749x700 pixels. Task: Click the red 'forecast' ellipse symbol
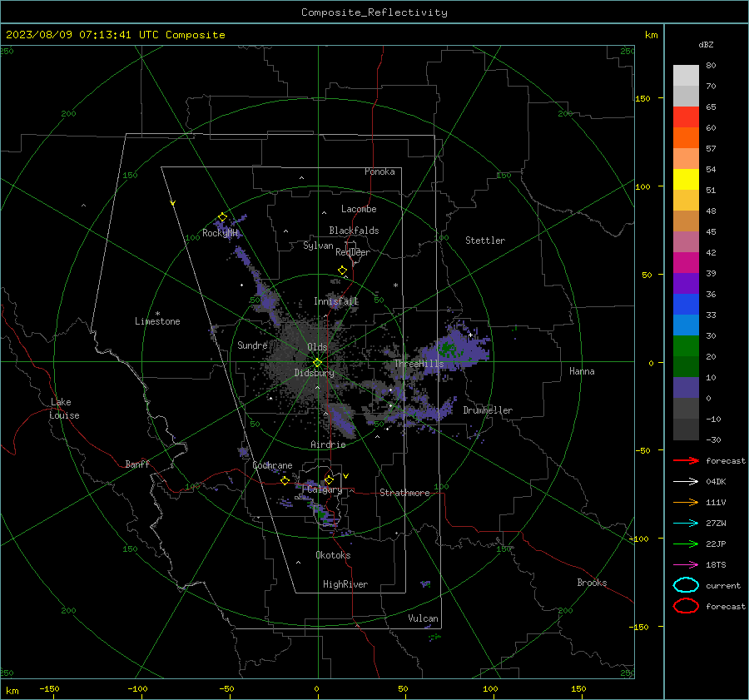[686, 606]
